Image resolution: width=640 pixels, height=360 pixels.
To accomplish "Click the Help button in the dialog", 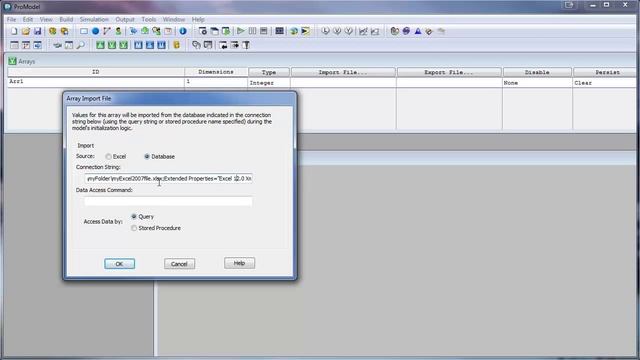I will click(x=239, y=263).
